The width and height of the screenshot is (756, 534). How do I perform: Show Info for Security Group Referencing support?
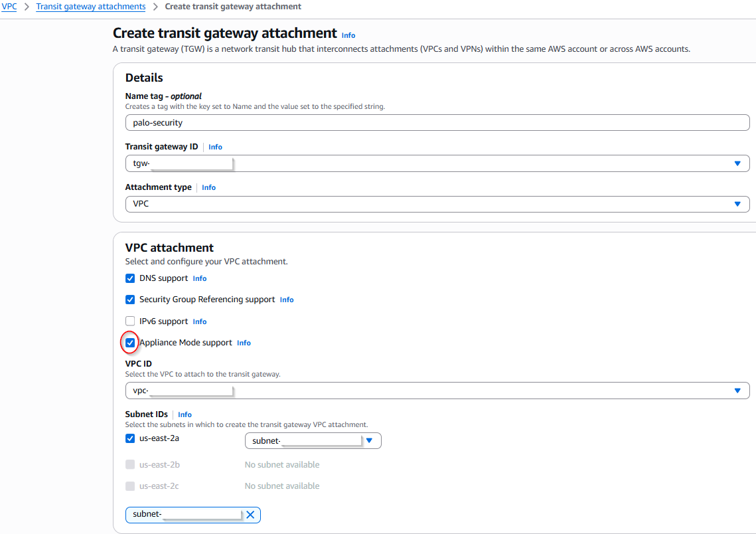(x=287, y=300)
